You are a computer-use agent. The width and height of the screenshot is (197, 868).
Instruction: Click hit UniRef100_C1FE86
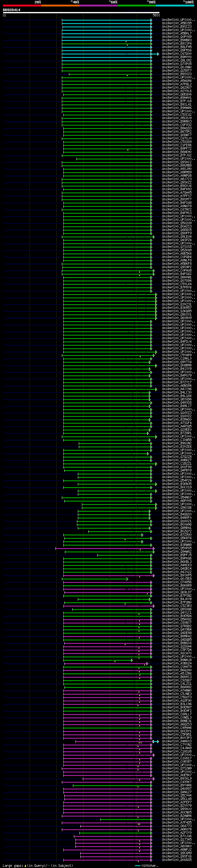pos(177,145)
